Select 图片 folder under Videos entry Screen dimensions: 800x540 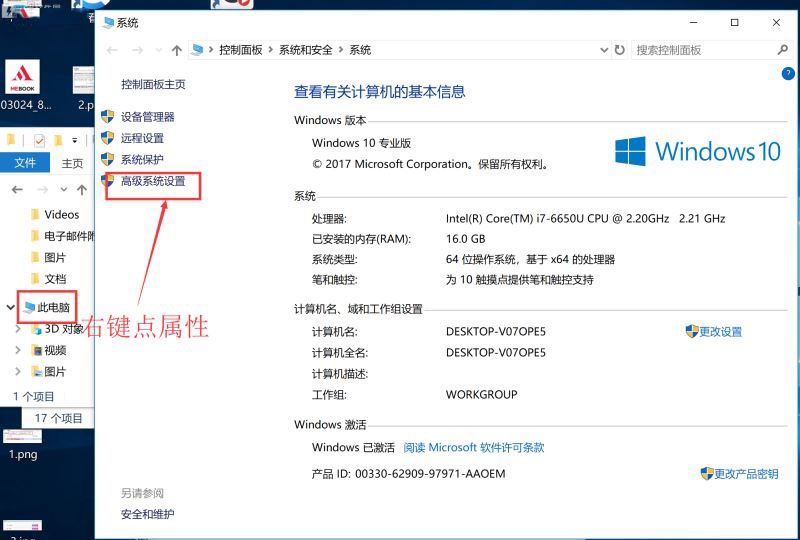[48, 258]
